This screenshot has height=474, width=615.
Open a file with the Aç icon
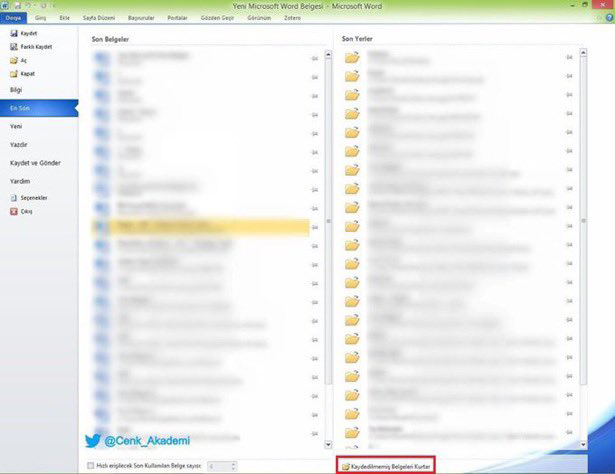pyautogui.click(x=13, y=60)
